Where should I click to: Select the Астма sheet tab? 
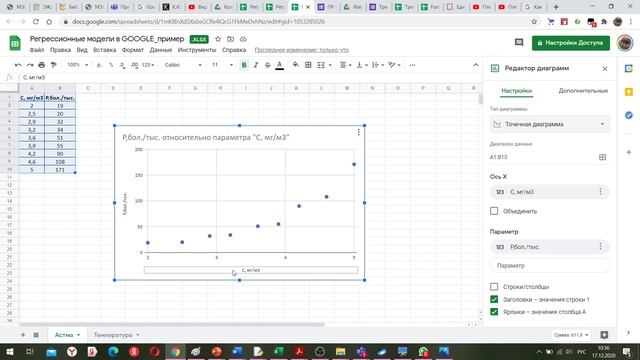point(67,335)
